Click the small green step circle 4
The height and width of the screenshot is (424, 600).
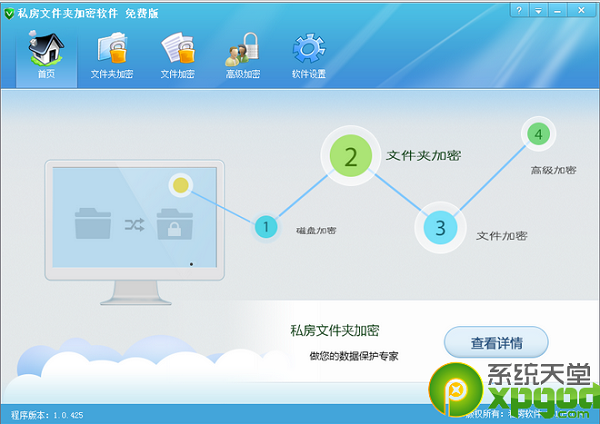click(538, 134)
